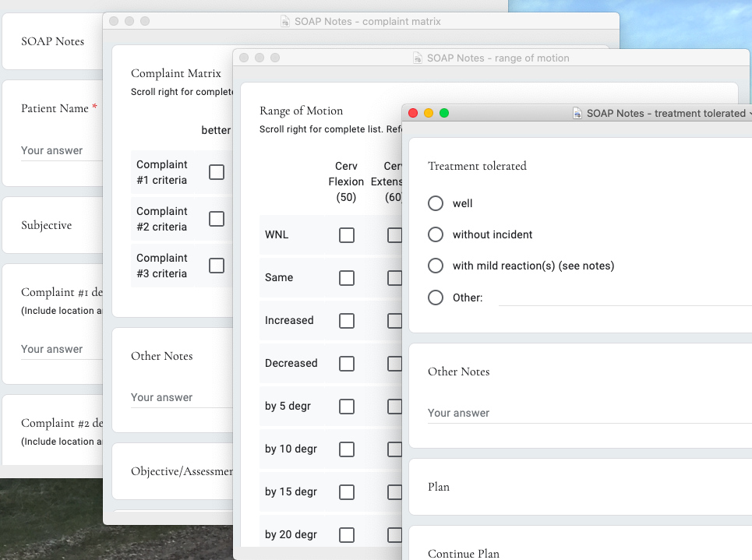Click 'SOAP Notes' form title in back window
752x560 pixels.
coord(53,41)
